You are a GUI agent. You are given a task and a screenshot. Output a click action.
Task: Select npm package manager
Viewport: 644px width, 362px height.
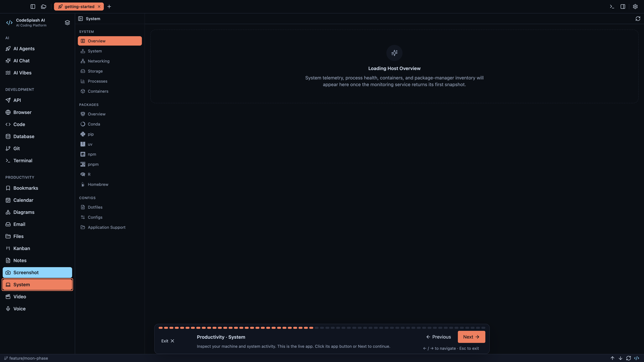pyautogui.click(x=110, y=154)
